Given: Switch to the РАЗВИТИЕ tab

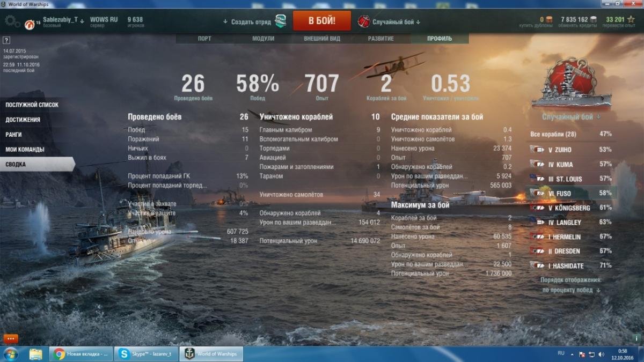Looking at the screenshot, I should (381, 39).
